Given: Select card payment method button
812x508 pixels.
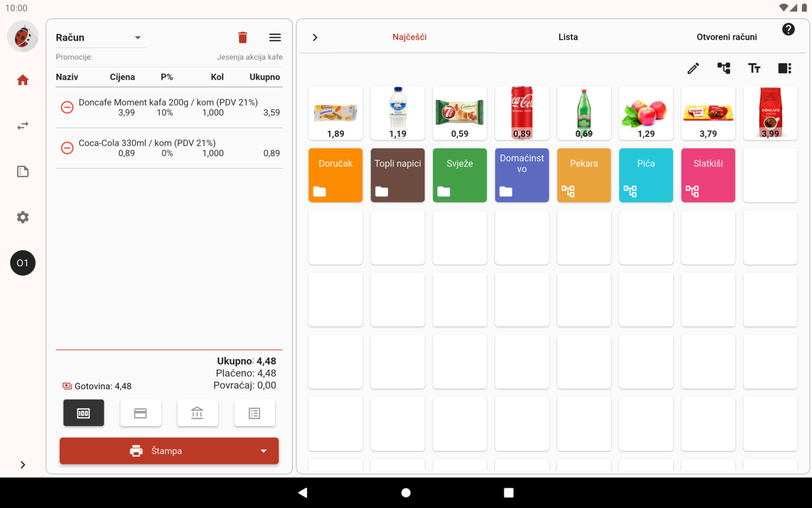Looking at the screenshot, I should (141, 413).
